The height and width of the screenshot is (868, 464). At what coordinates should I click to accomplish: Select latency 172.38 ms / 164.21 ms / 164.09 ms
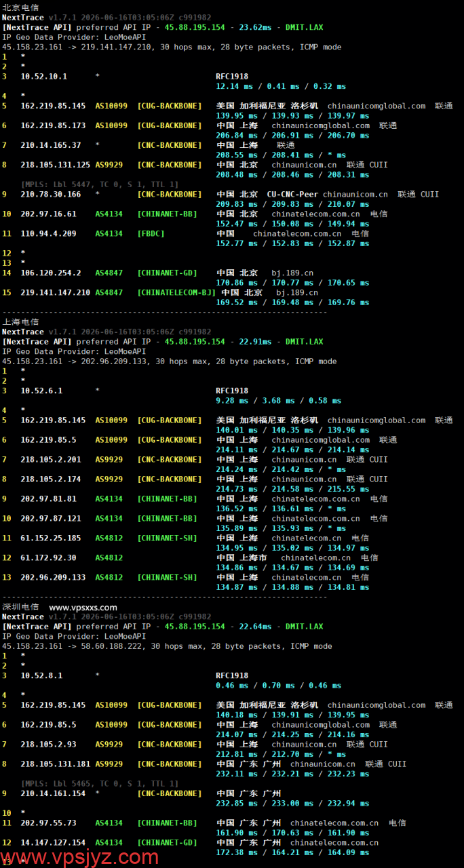(292, 852)
